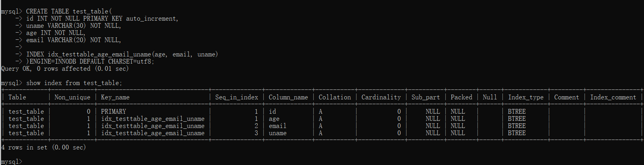Click the INDEX idx_testtable_age_email_uname definition line
Image resolution: width=644 pixels, height=165 pixels.
coord(122,54)
